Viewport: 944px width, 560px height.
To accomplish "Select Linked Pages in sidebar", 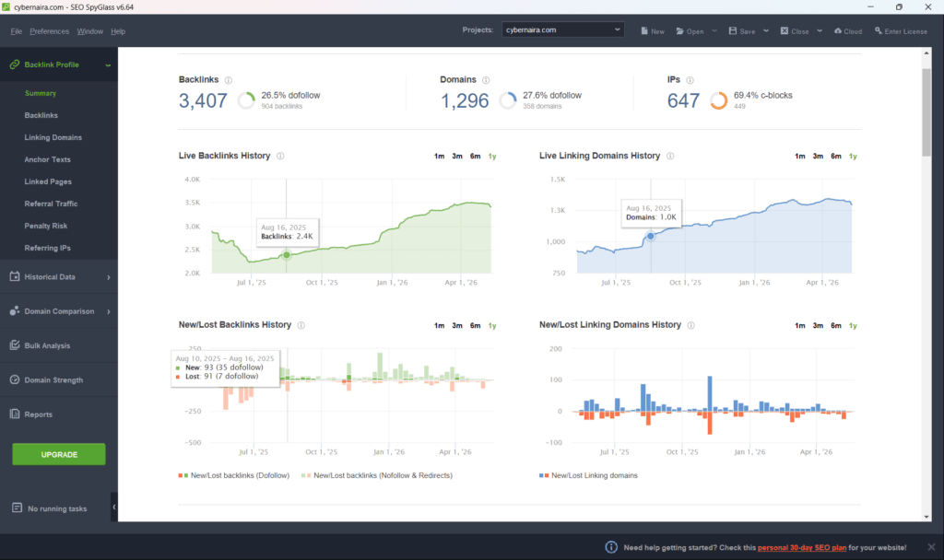I will coord(48,181).
